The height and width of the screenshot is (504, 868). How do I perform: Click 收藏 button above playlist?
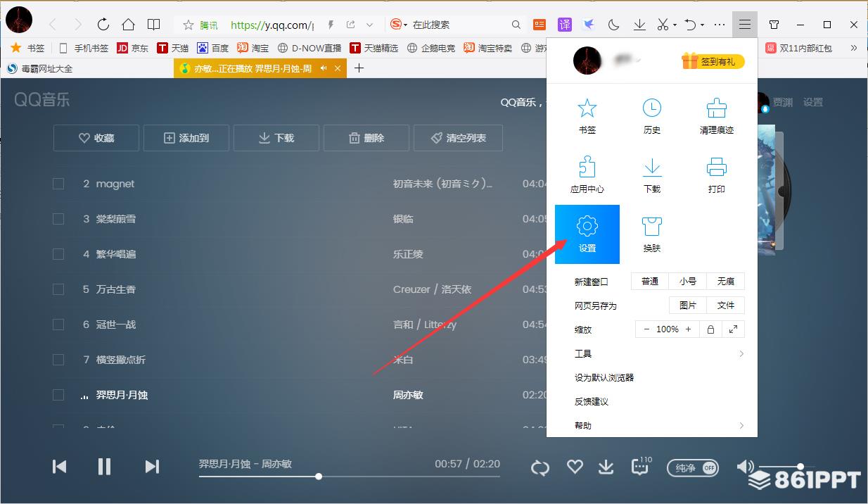[x=96, y=138]
